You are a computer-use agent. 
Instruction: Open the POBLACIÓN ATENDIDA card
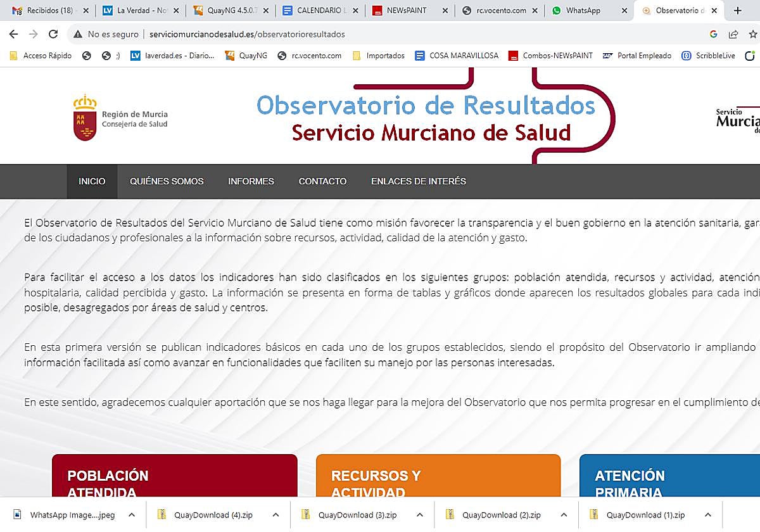[174, 483]
